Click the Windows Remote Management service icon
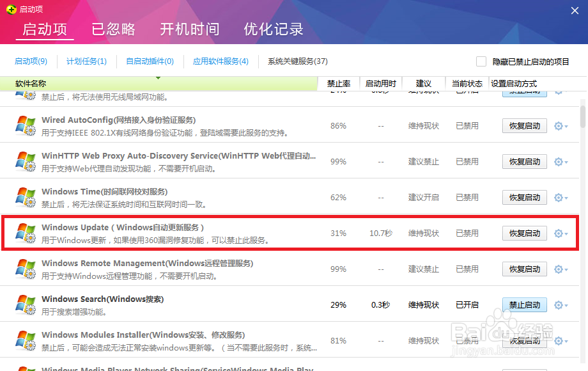Image resolution: width=588 pixels, height=371 pixels. click(26, 269)
